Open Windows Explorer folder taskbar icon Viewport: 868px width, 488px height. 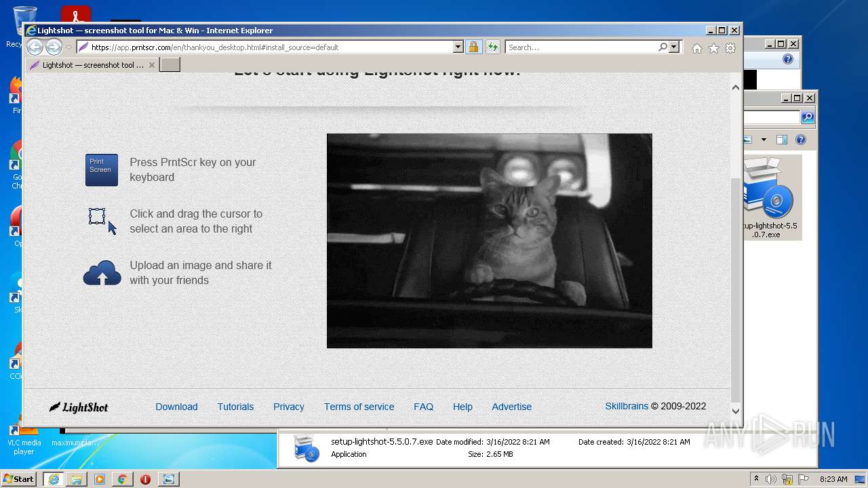coord(77,479)
